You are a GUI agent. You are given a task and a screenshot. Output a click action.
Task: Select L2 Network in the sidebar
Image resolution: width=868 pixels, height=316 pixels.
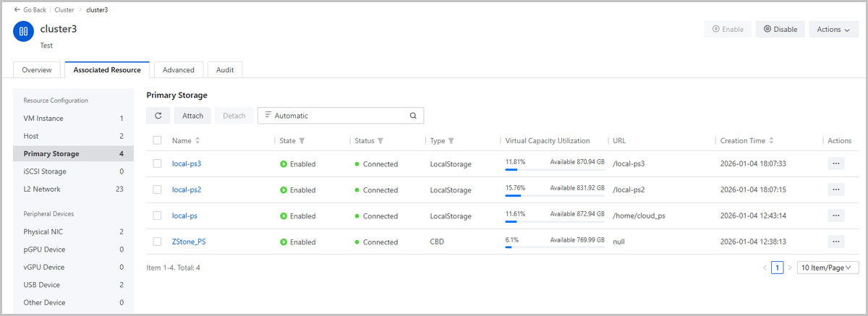pyautogui.click(x=42, y=189)
